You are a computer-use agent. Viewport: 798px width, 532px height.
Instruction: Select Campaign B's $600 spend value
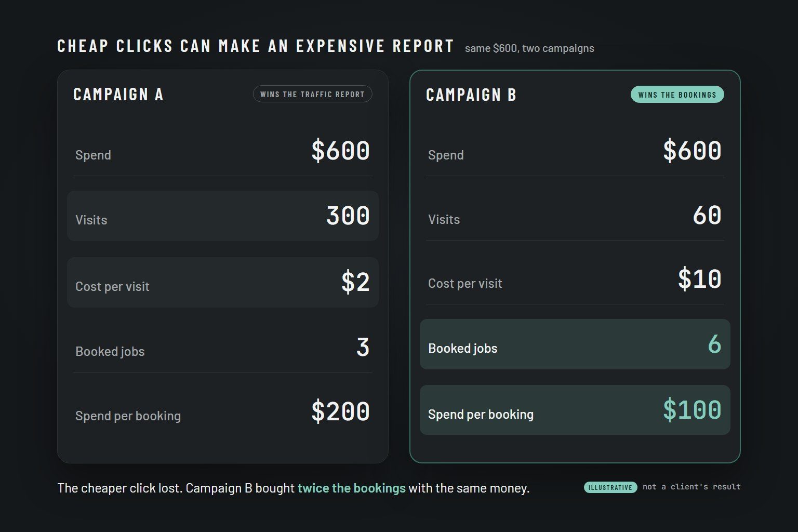[x=692, y=151]
